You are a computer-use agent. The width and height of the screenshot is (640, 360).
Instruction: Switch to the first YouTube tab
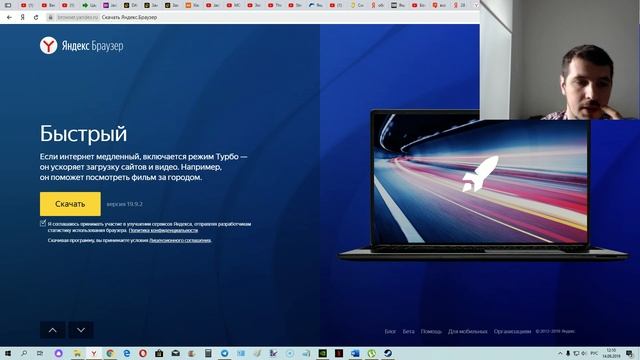27,5
